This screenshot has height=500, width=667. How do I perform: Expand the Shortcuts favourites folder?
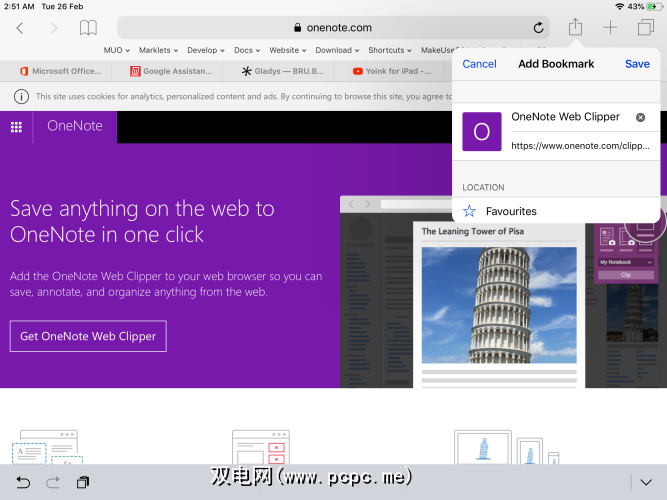point(390,50)
